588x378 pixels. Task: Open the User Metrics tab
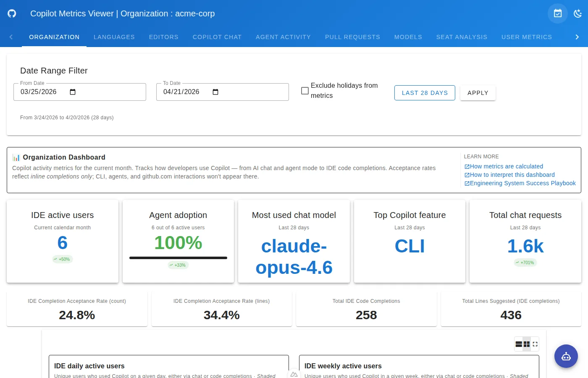point(527,37)
